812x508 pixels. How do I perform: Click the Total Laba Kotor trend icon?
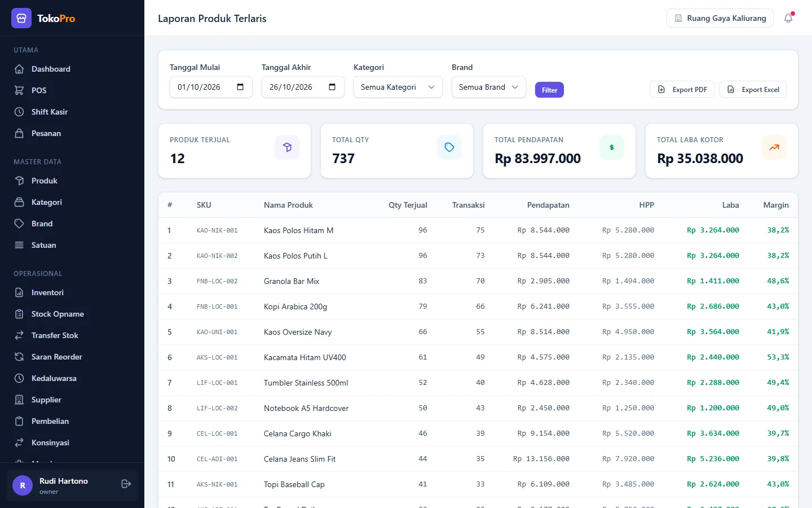pos(774,147)
